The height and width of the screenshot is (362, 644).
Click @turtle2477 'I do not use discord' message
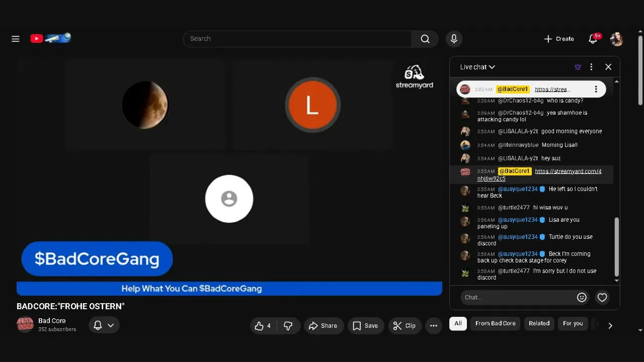coord(531,274)
